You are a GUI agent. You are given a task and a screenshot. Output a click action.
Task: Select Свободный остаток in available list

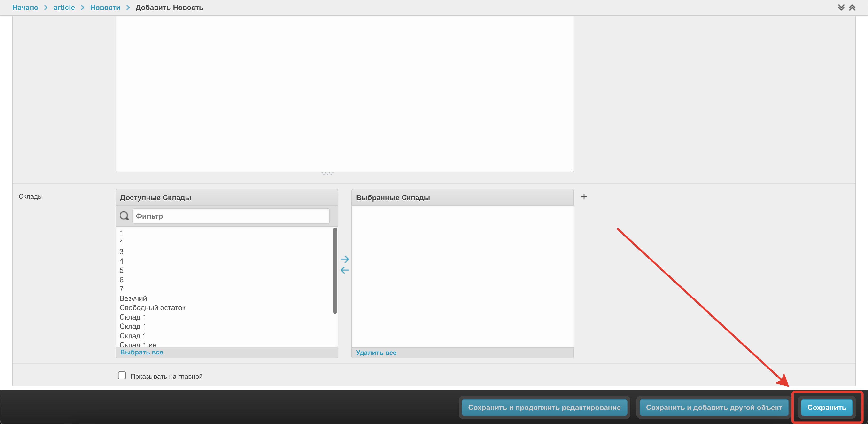tap(152, 308)
